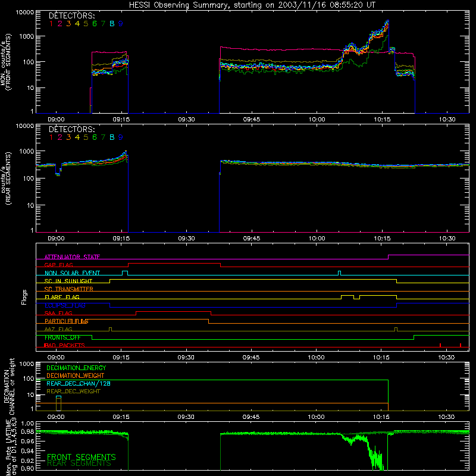Image resolution: width=476 pixels, height=476 pixels.
Task: Click detector '3' legend in rear segments plot
Action: [x=68, y=137]
